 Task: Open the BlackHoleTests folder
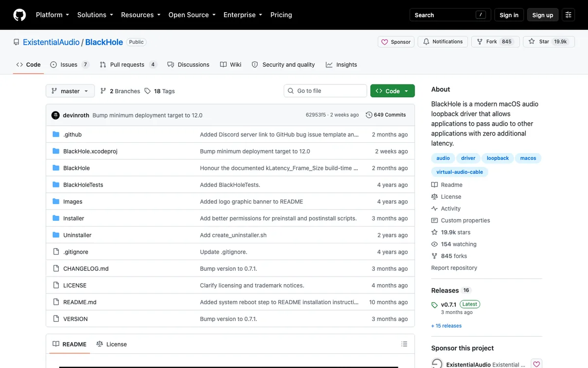coord(83,185)
